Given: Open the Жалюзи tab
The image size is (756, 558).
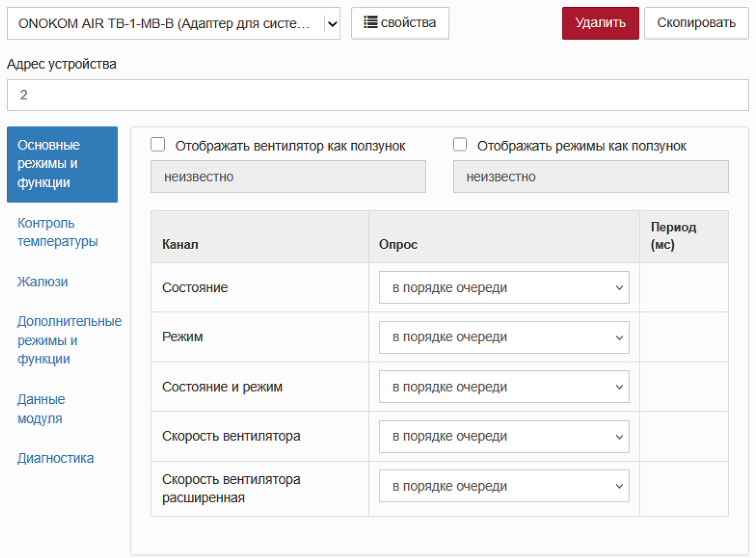Looking at the screenshot, I should pos(42,281).
